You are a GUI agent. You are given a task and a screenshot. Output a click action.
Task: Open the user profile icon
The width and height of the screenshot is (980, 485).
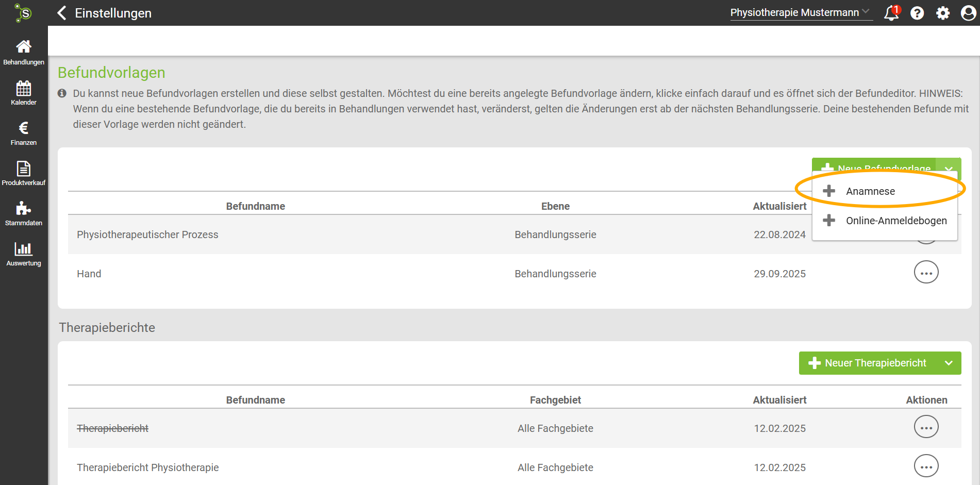click(x=968, y=13)
